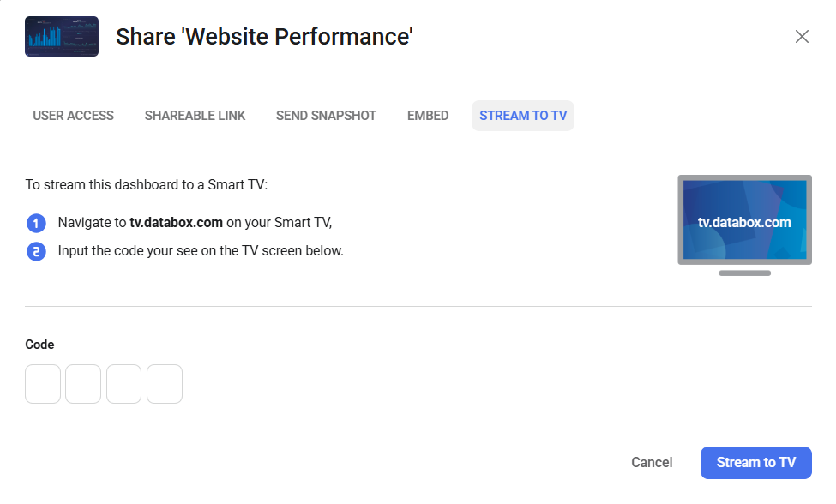836x504 pixels.
Task: Click 'Input the code your see' instruction text
Action: click(201, 251)
